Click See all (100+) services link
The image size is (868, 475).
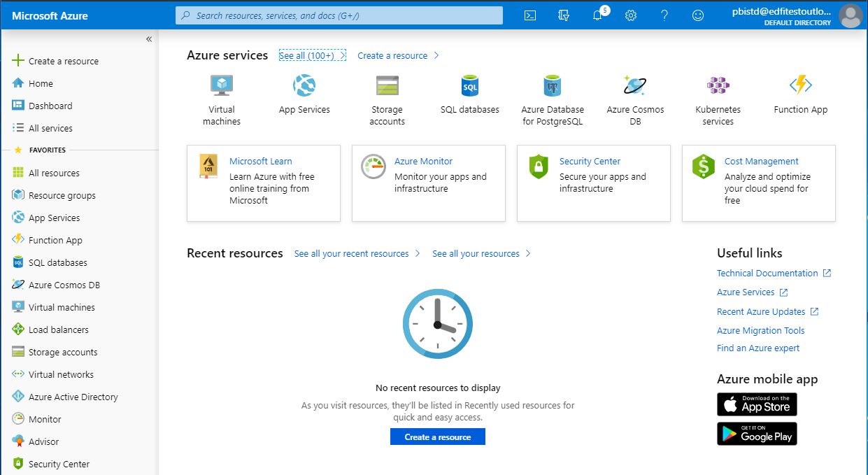(x=312, y=55)
